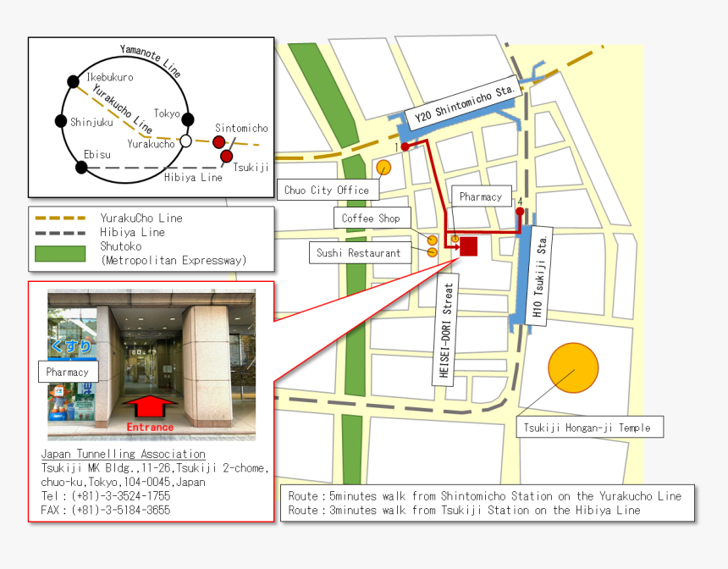Click the Yamanote Line label
728x569 pixels.
pyautogui.click(x=151, y=60)
